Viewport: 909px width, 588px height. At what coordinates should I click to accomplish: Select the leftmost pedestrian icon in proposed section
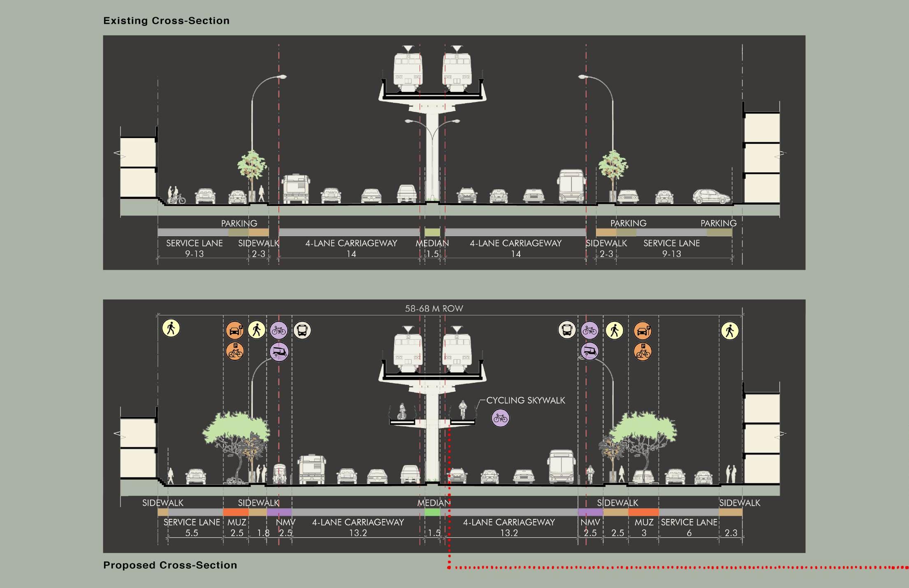171,328
